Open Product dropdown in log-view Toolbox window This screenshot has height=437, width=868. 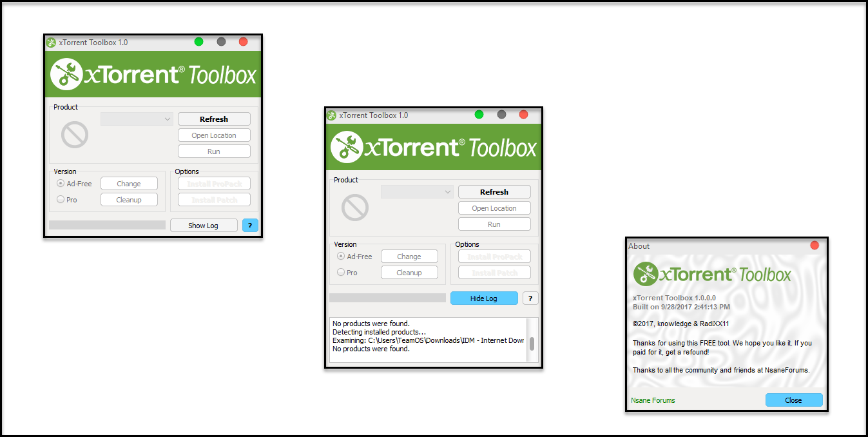coord(417,192)
